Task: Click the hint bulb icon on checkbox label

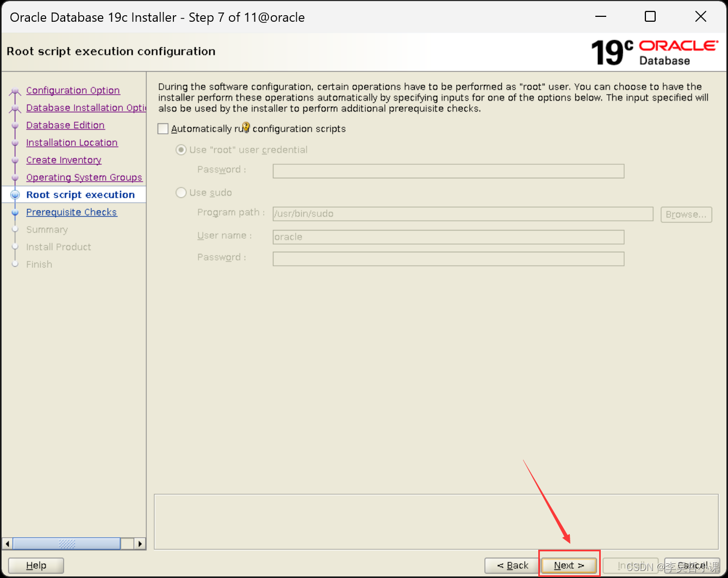Action: (x=246, y=128)
